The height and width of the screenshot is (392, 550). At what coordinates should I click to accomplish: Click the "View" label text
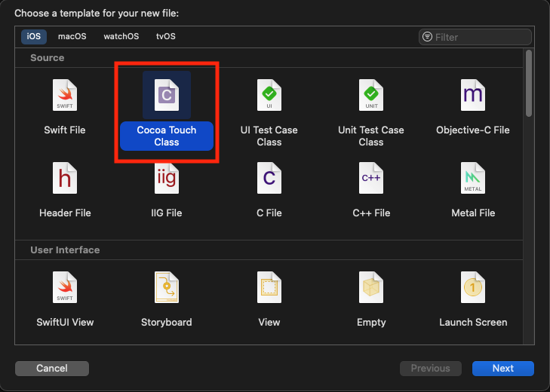click(269, 322)
